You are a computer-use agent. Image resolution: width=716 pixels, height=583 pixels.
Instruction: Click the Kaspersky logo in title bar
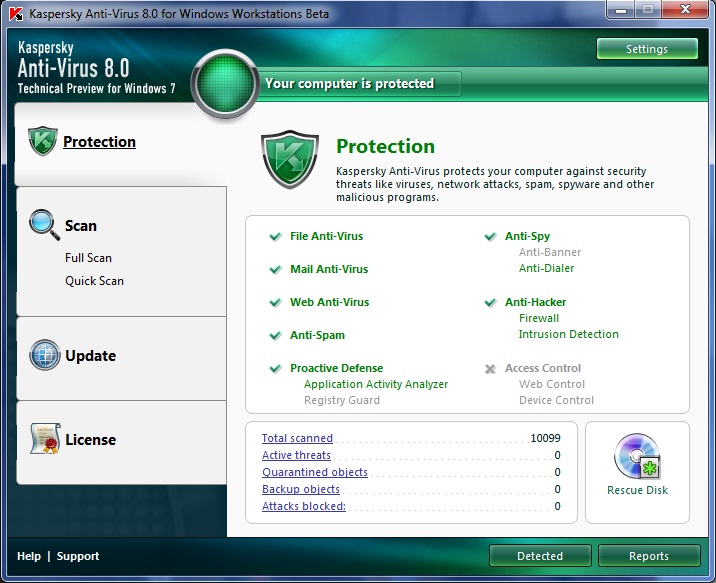click(x=16, y=14)
